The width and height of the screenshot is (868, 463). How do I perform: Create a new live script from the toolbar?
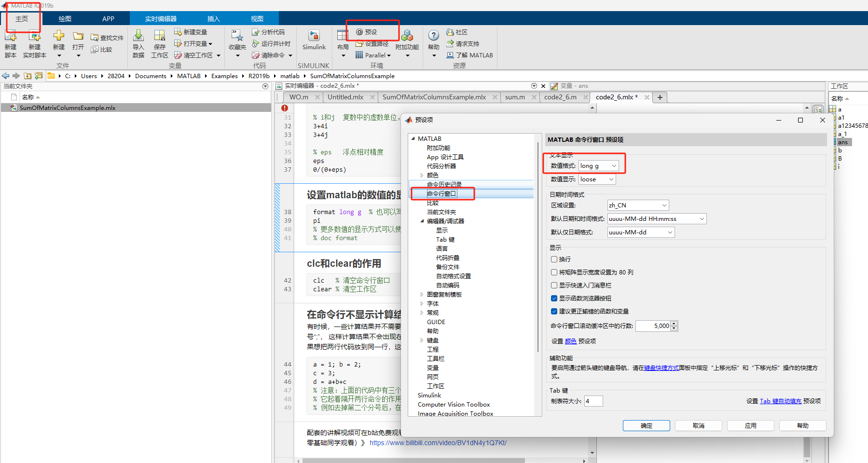[34, 42]
